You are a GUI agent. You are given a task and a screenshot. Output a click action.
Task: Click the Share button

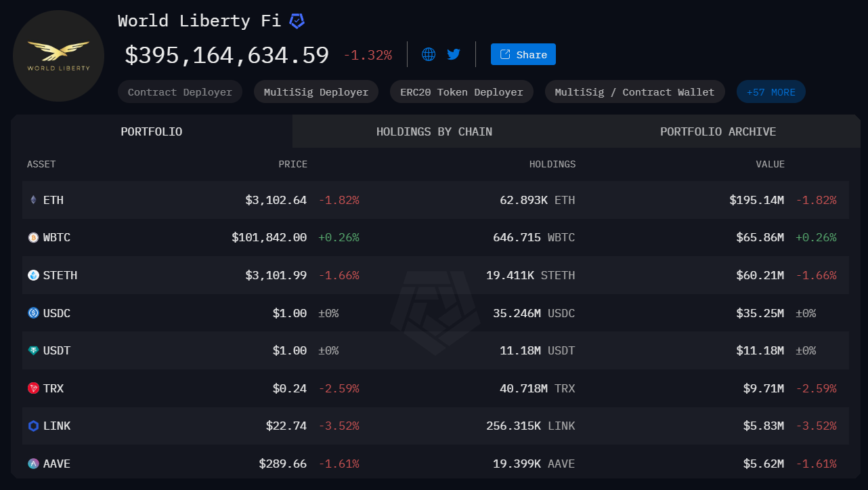pyautogui.click(x=523, y=54)
